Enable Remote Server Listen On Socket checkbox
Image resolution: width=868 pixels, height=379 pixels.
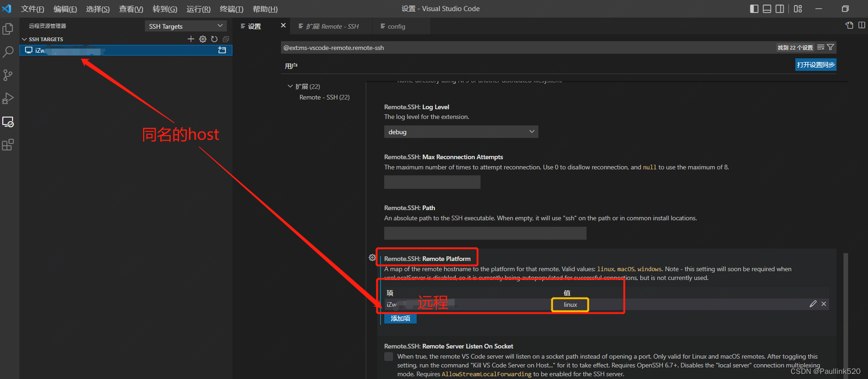pos(389,356)
